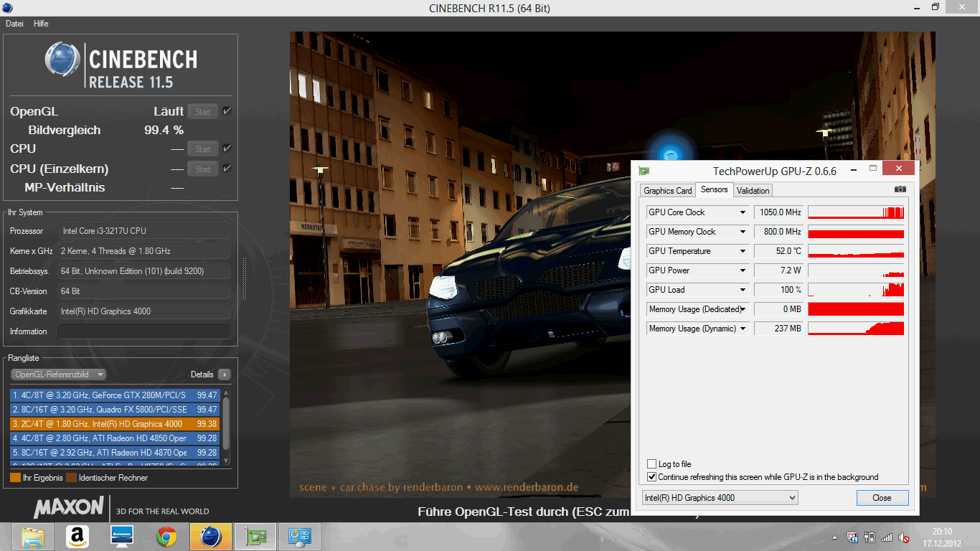
Task: Open the Datei menu
Action: click(x=14, y=24)
